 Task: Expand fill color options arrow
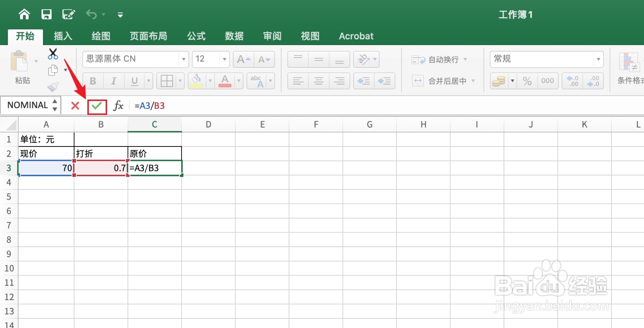[210, 81]
